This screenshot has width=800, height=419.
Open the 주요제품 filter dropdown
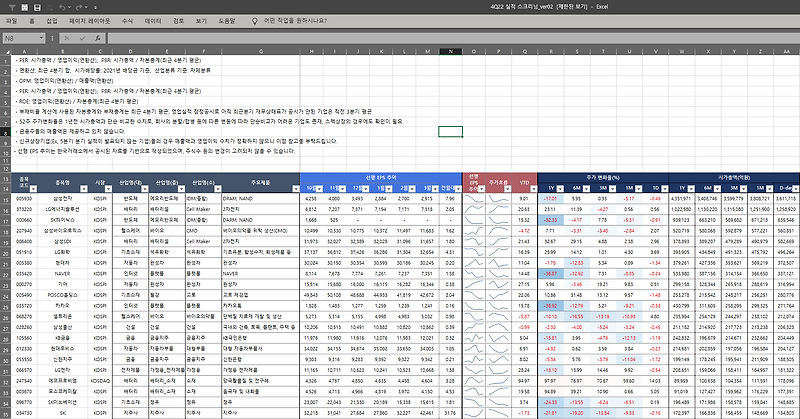click(296, 189)
